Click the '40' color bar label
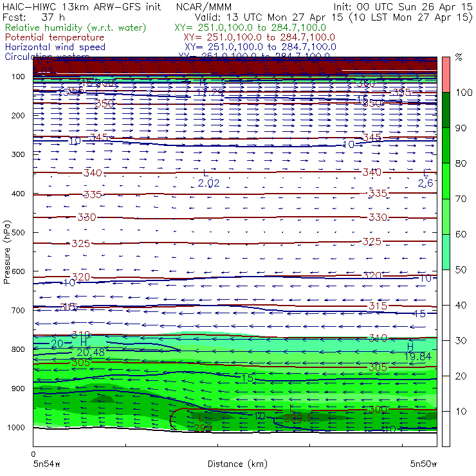This screenshot has height=476, width=476. pyautogui.click(x=461, y=305)
